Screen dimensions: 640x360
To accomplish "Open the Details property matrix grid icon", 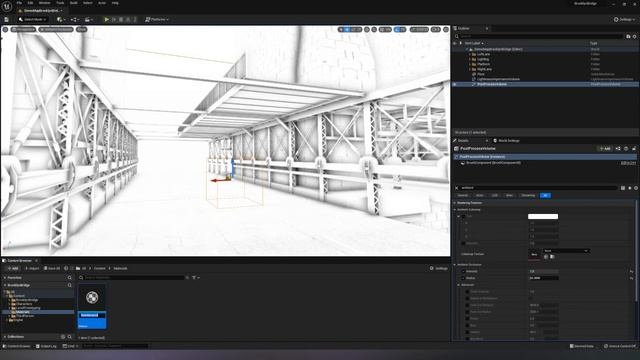I will coord(623,188).
